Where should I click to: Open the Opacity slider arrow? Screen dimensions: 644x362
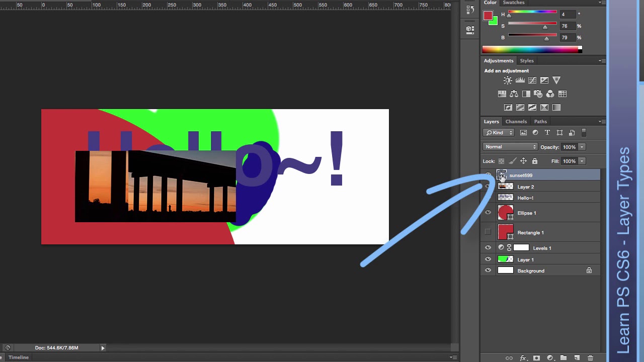pyautogui.click(x=582, y=147)
